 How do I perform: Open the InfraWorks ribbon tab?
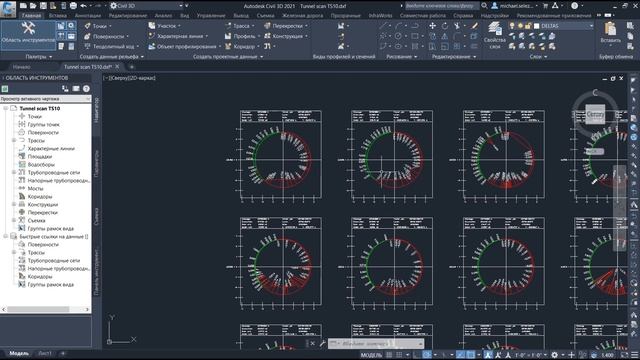[380, 16]
